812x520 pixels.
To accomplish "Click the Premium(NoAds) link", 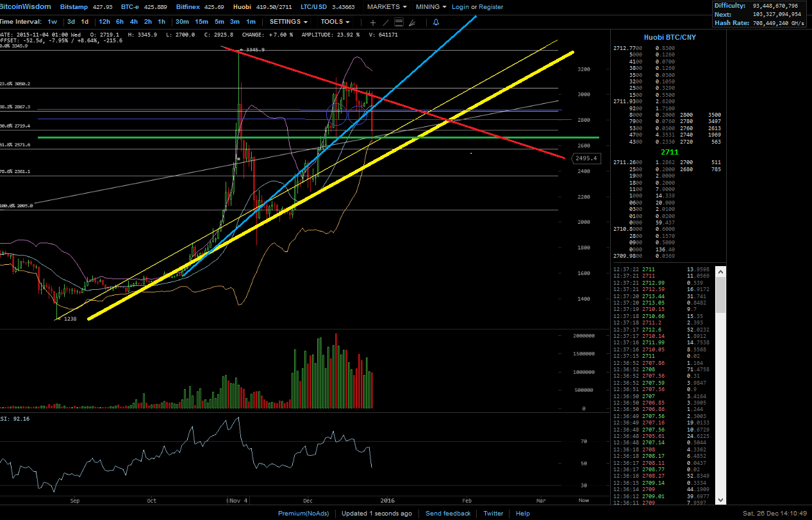I will (x=303, y=513).
